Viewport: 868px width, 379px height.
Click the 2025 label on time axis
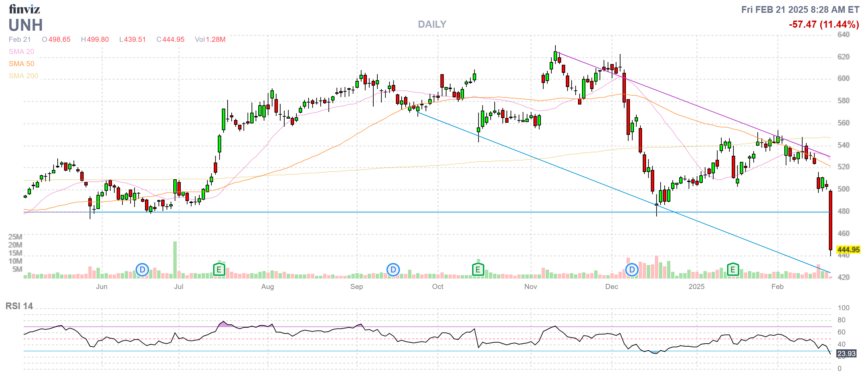click(x=696, y=287)
